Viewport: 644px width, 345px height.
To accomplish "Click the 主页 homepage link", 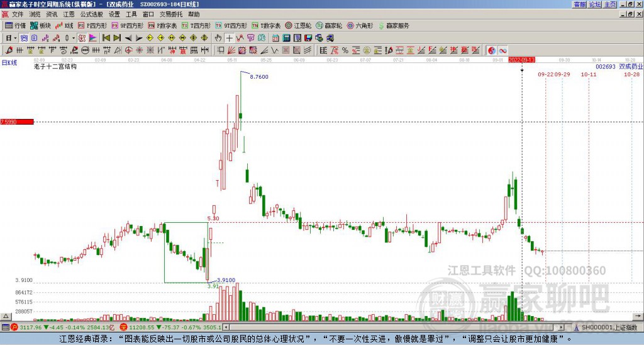I will pos(610,4).
